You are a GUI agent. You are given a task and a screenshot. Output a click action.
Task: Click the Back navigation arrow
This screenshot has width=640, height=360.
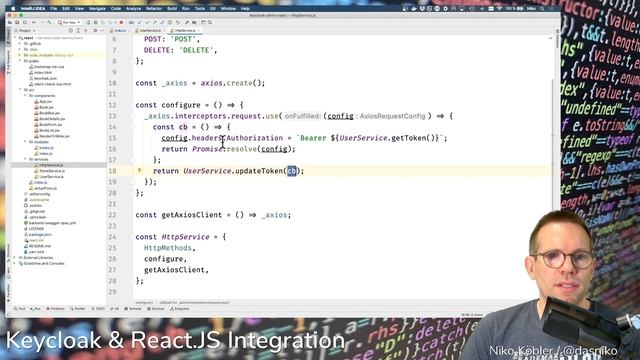point(34,22)
